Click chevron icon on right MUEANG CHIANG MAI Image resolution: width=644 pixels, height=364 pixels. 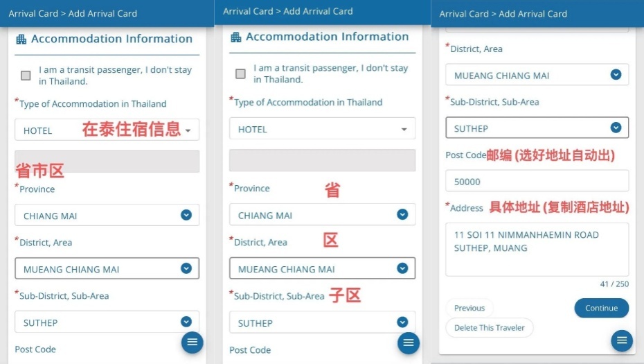pos(616,74)
